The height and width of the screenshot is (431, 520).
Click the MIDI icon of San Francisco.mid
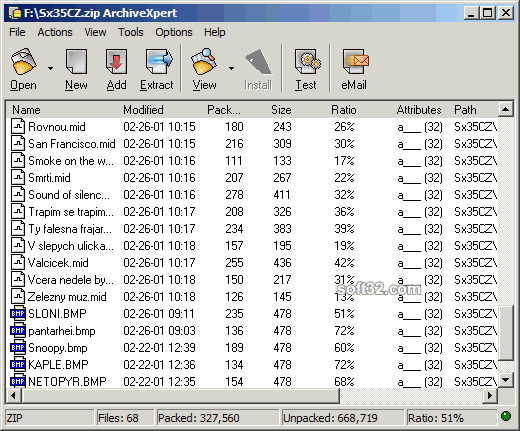click(x=18, y=143)
